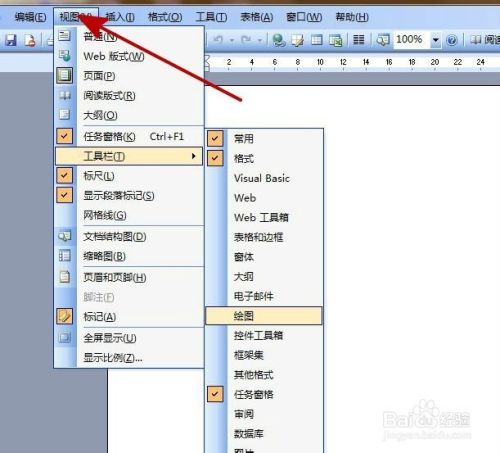Viewport: 500px width, 453px height.
Task: Expand the 工具栏(T) submenu arrow
Action: tap(193, 156)
